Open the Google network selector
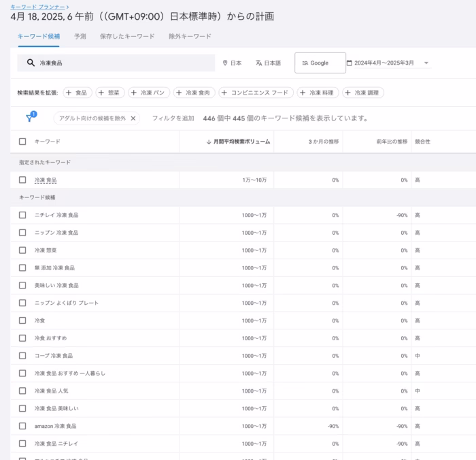 tap(320, 63)
